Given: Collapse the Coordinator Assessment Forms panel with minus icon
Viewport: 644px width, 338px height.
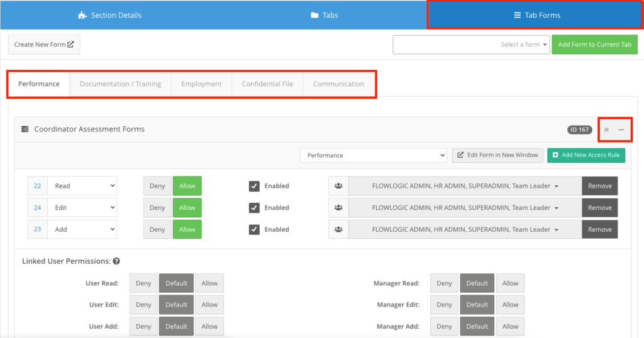Looking at the screenshot, I should pos(621,130).
